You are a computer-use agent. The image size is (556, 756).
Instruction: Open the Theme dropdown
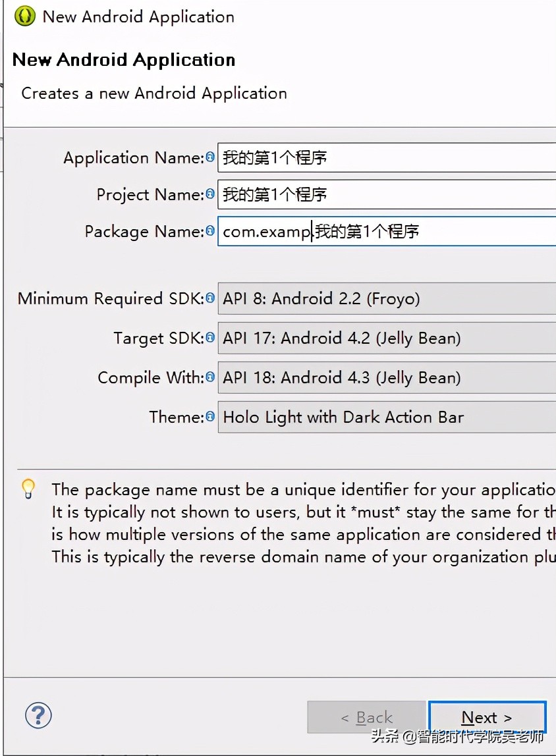point(387,417)
